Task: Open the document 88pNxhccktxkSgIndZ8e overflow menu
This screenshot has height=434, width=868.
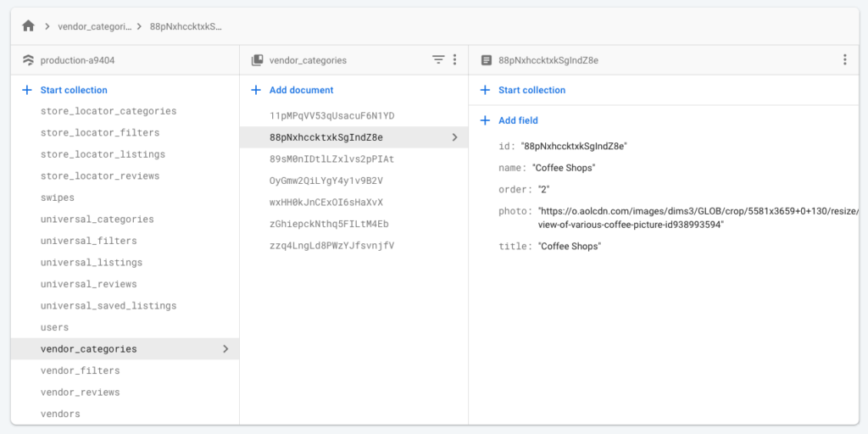Action: click(845, 60)
